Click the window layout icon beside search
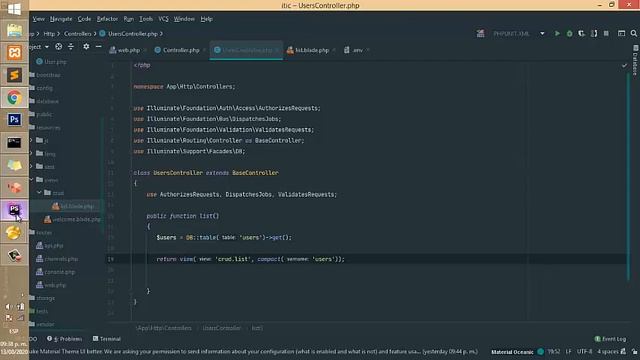Screen dimensions: 640x360 point(621,33)
